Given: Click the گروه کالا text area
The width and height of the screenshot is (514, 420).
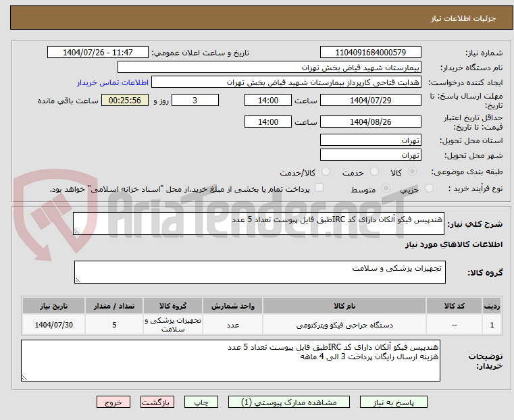Looking at the screenshot, I should coord(259,272).
